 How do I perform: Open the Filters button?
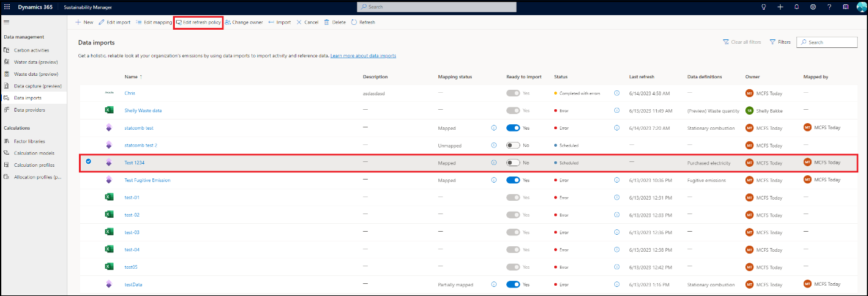(x=780, y=42)
